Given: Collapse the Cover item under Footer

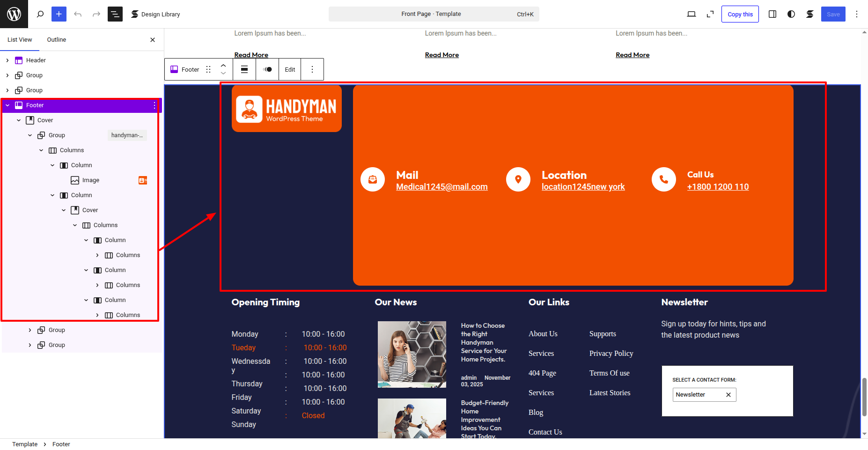Looking at the screenshot, I should click(x=19, y=120).
